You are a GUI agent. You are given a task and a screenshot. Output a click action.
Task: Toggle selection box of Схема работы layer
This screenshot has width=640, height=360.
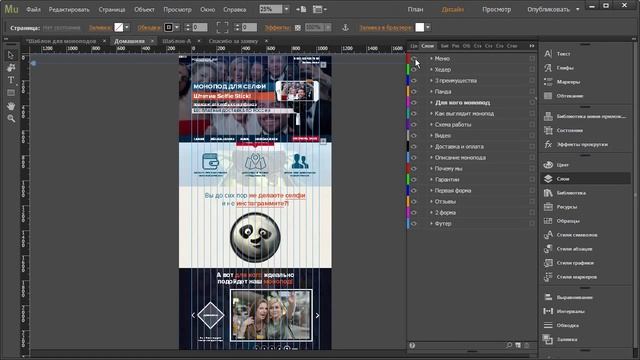click(532, 124)
